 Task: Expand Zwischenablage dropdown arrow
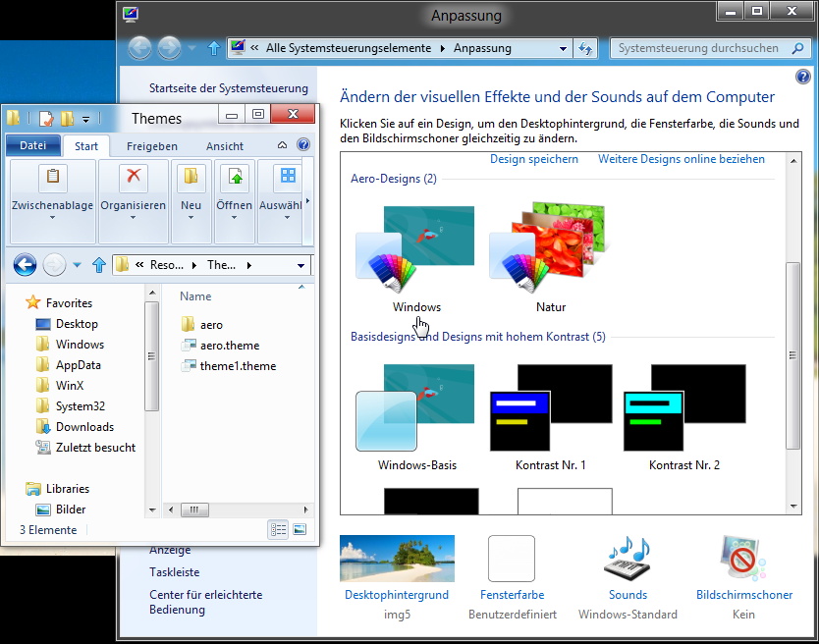coord(52,218)
